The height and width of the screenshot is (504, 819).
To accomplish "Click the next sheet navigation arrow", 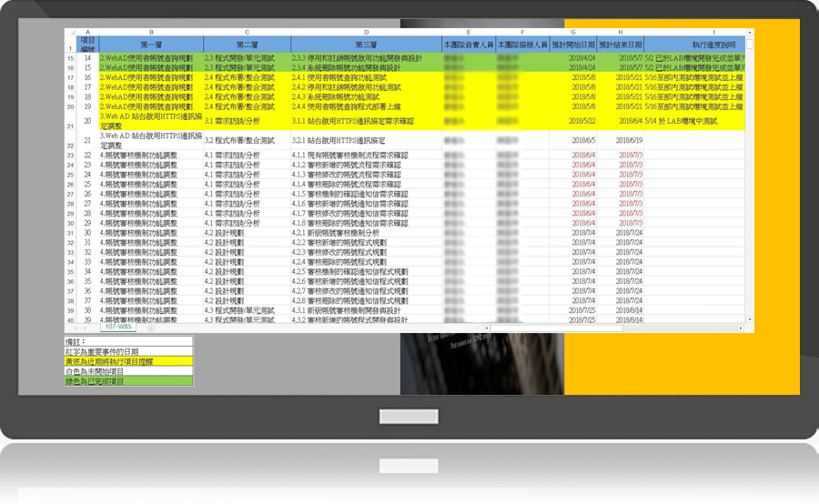I will pyautogui.click(x=86, y=327).
